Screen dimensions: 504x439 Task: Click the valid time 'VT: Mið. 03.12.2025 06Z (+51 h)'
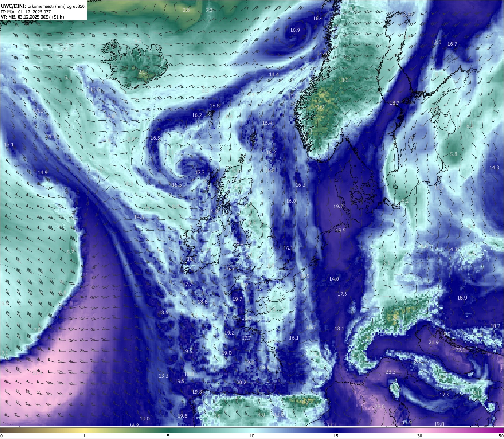[32, 17]
